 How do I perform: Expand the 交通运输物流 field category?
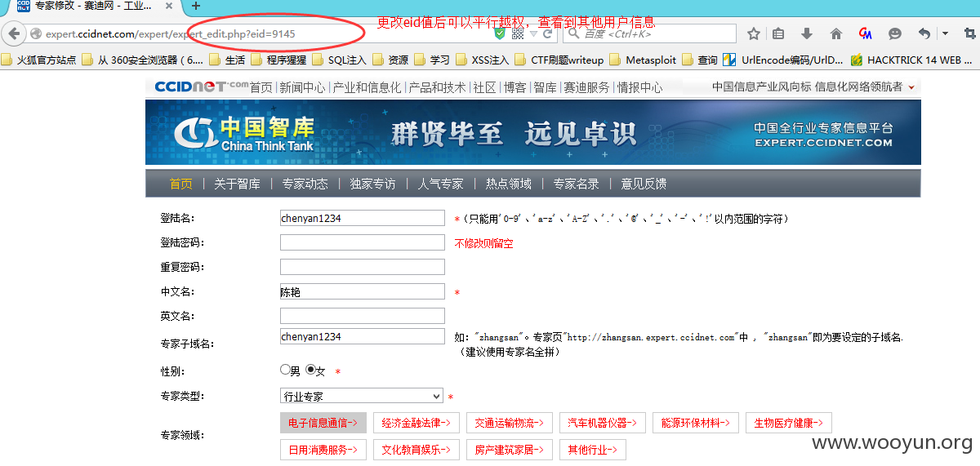click(x=509, y=423)
